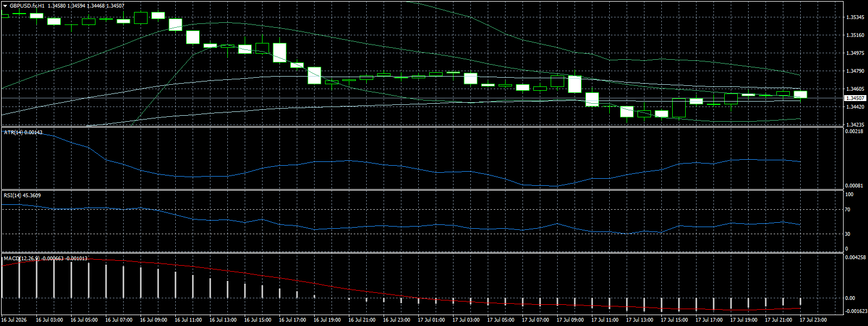This screenshot has height=326, width=868.
Task: Click the current price marker 1.34507
Action: pyautogui.click(x=856, y=98)
